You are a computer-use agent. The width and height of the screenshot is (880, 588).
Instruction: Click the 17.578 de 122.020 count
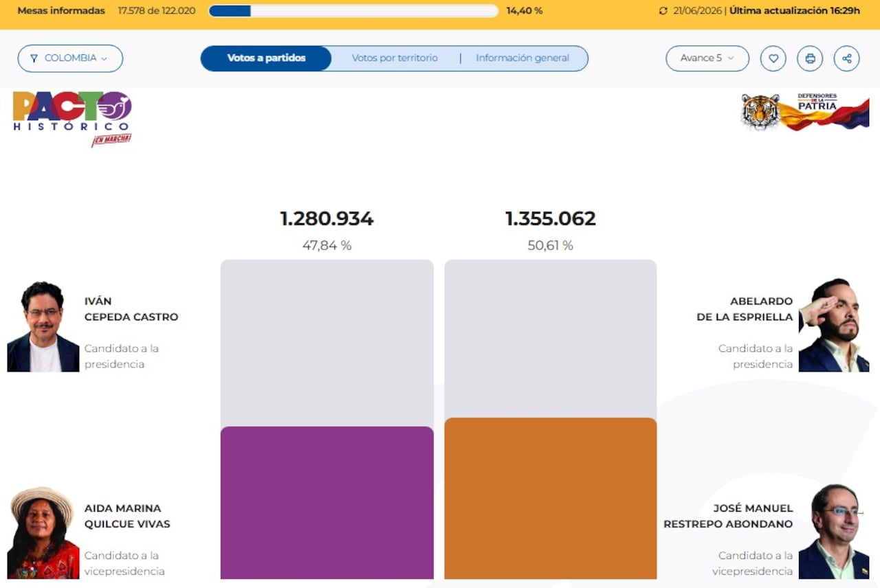tap(157, 11)
